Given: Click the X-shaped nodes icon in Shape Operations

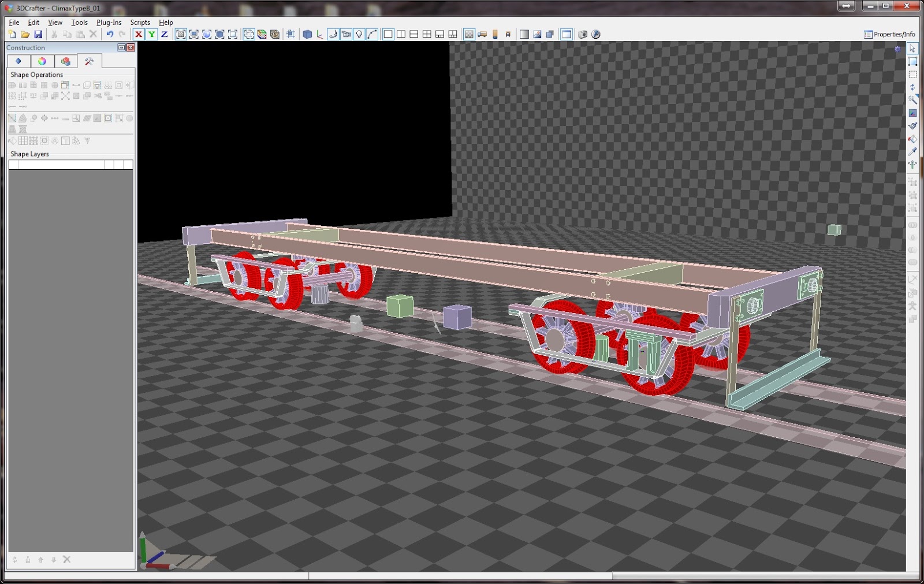Looking at the screenshot, I should [65, 96].
